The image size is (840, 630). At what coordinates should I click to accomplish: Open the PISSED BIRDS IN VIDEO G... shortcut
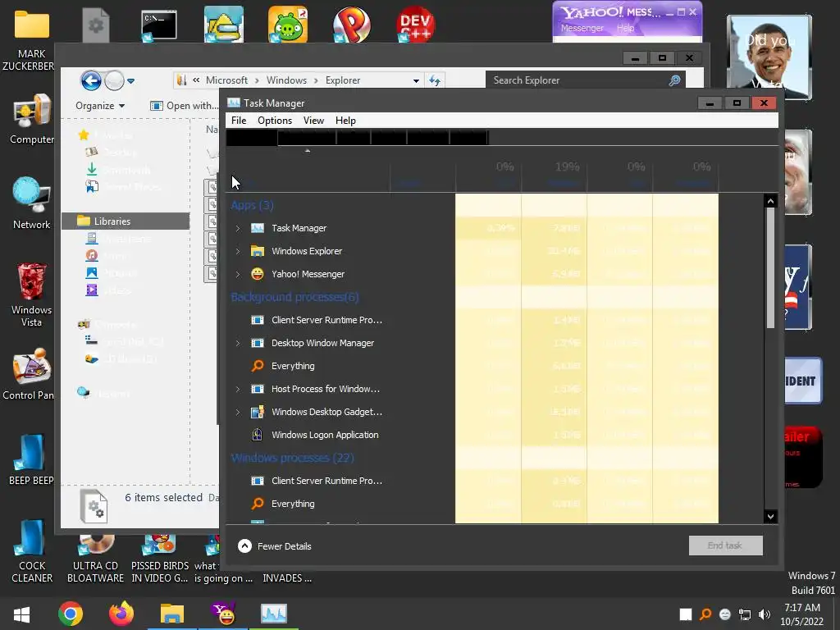click(x=160, y=559)
